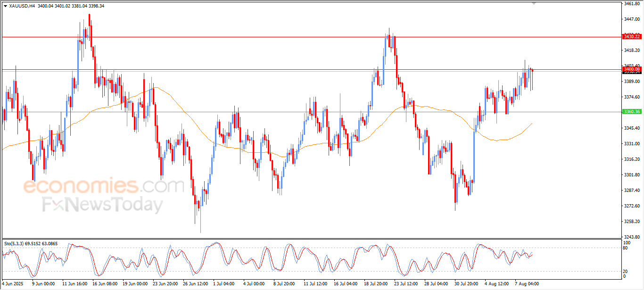Click the grey chart shift triangle marker
The height and width of the screenshot is (290, 644).
click(534, 3)
